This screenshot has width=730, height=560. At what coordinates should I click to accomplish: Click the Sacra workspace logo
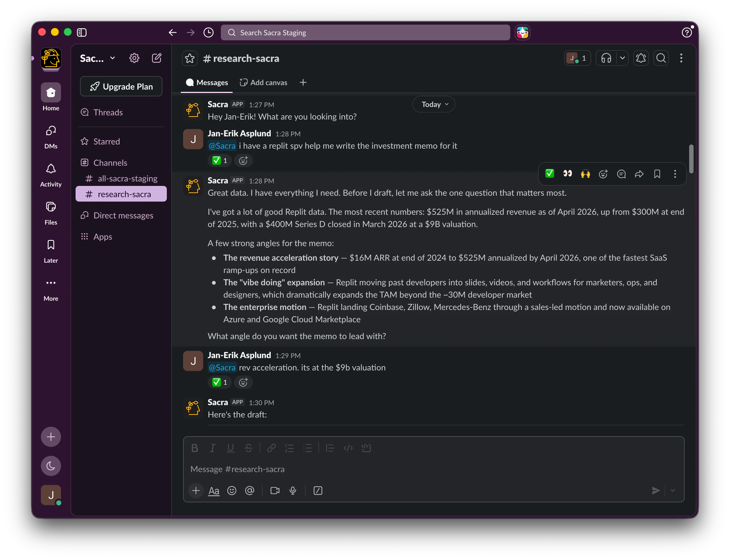pos(51,58)
